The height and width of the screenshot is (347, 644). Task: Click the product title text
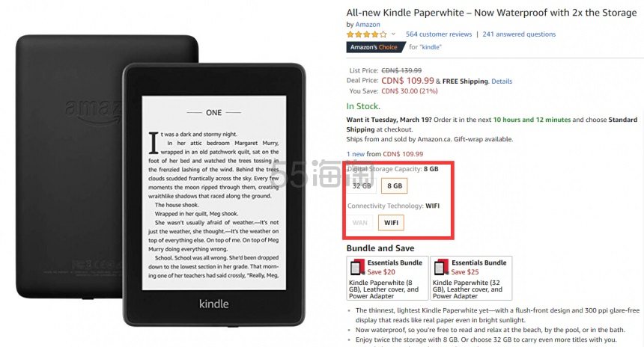click(x=491, y=13)
